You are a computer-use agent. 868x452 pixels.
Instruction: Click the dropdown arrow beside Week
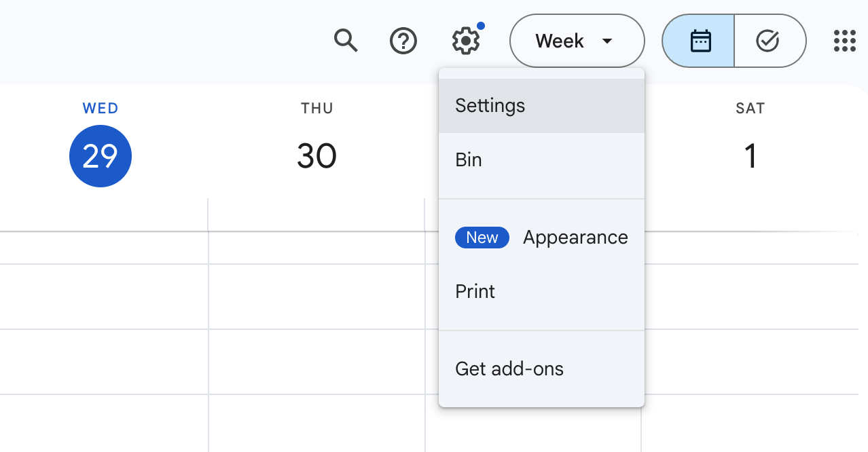point(607,41)
